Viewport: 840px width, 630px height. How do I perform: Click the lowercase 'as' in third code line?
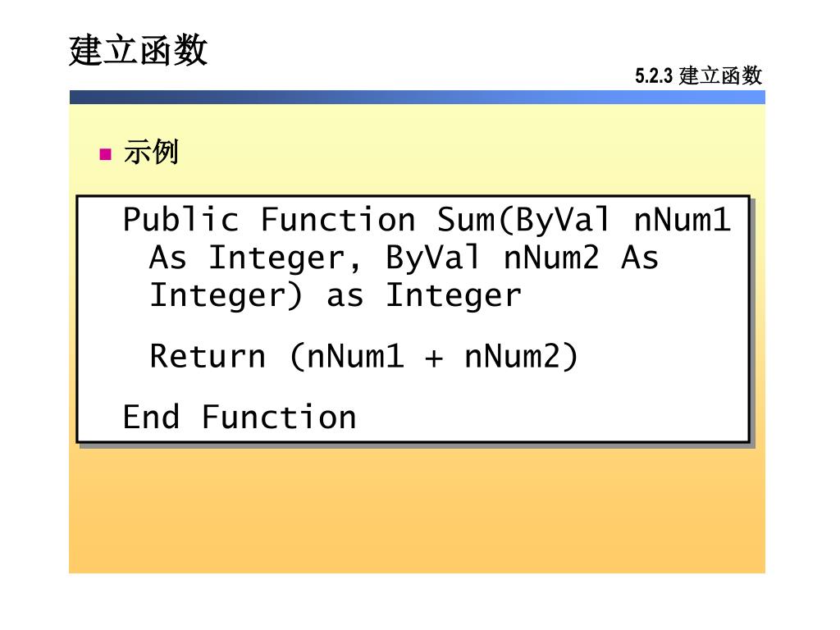(345, 295)
